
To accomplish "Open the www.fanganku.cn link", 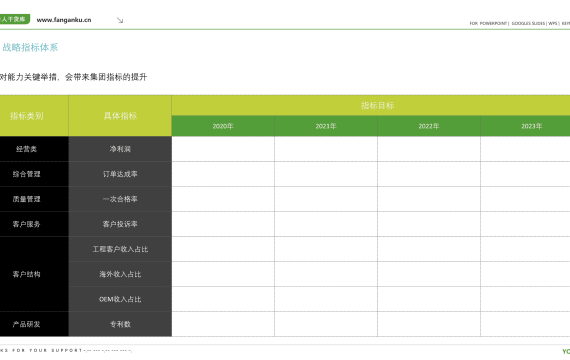I will (64, 20).
